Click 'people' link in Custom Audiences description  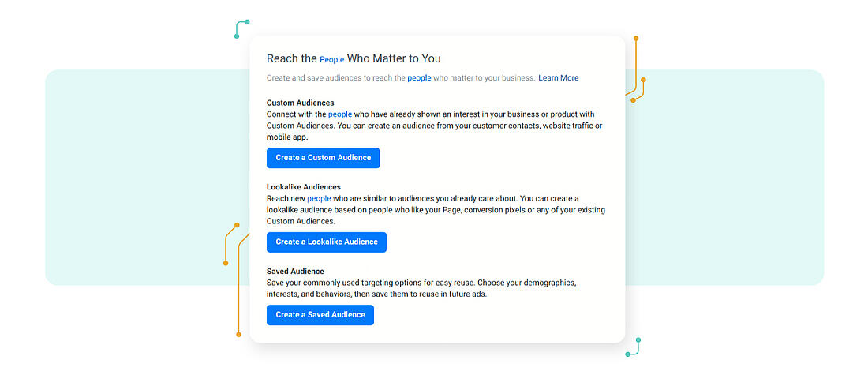[x=340, y=114]
